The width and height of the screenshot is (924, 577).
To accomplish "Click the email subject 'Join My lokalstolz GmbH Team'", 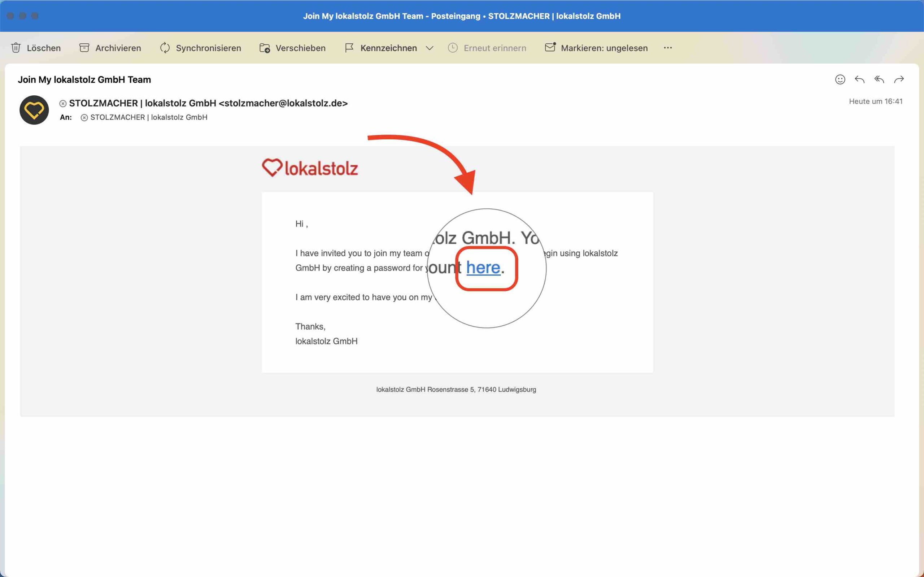I will (x=84, y=80).
